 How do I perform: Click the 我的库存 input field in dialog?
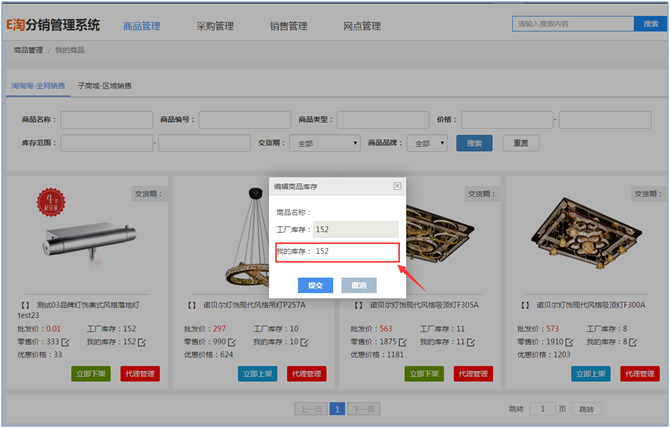click(355, 252)
